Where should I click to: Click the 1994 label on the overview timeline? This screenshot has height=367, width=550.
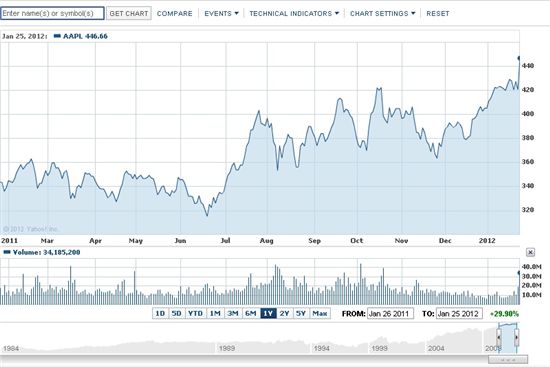[x=321, y=348]
